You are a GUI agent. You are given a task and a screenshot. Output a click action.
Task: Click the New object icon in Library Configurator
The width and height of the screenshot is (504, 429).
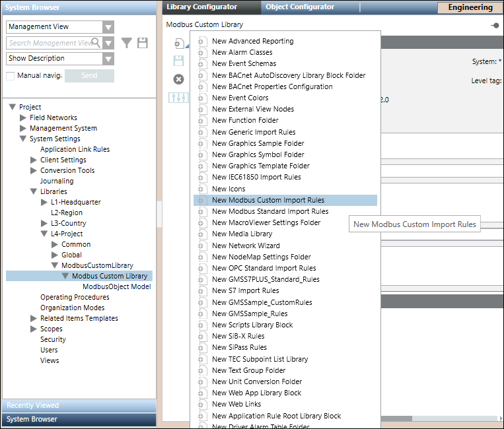178,44
